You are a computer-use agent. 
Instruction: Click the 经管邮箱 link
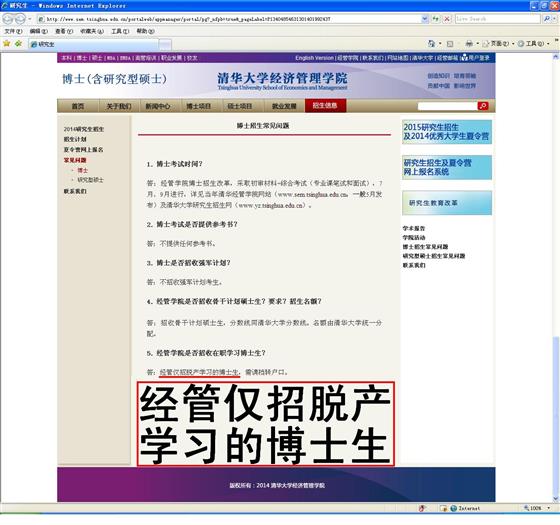click(448, 58)
